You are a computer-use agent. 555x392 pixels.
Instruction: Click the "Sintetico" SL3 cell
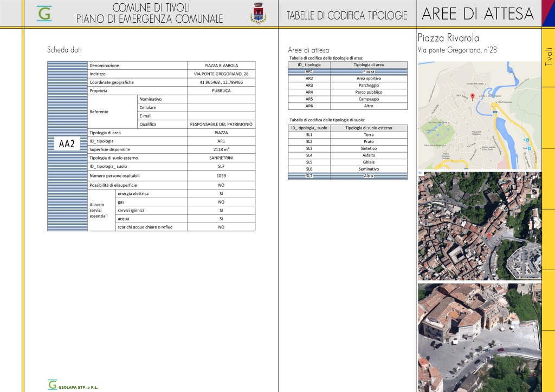[369, 148]
